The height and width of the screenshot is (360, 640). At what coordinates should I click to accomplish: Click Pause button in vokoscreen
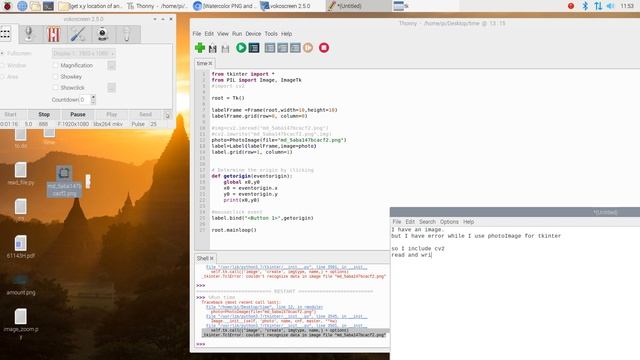(x=78, y=115)
